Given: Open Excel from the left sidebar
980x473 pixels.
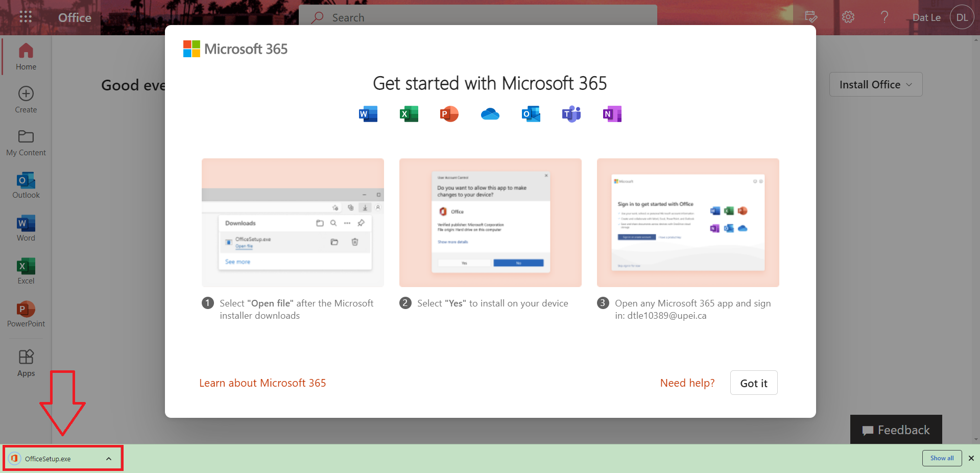Looking at the screenshot, I should (25, 270).
